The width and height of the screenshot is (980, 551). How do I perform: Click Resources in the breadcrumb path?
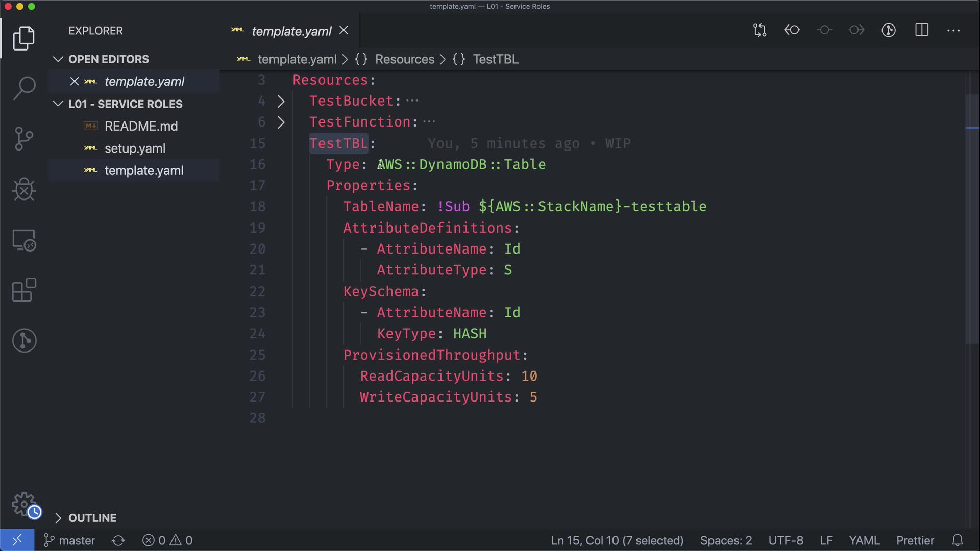pyautogui.click(x=404, y=59)
